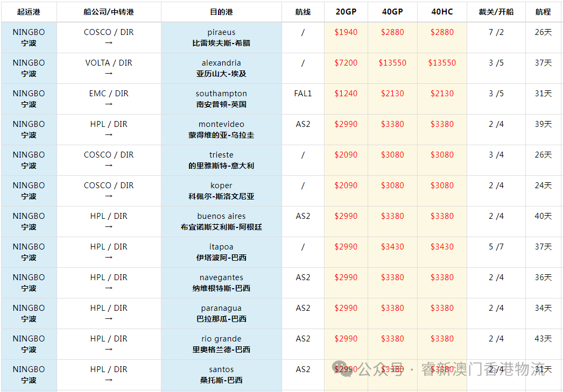Click the 7 /2 cutoff/sailing value
This screenshot has width=563, height=392.
coord(496,32)
